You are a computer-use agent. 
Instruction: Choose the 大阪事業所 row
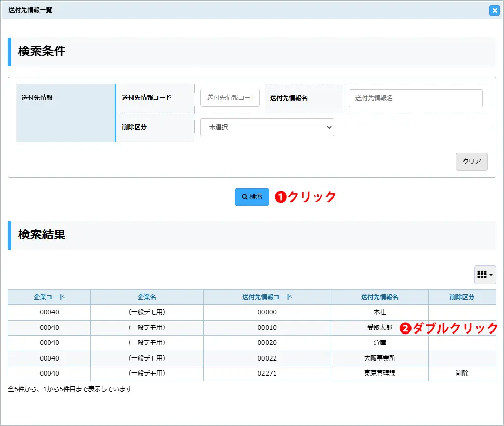[x=379, y=358]
